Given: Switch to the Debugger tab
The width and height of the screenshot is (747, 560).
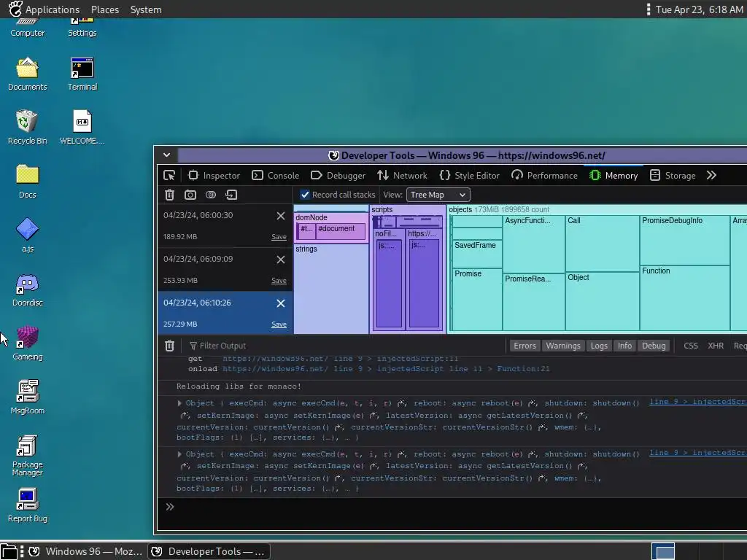Looking at the screenshot, I should [x=338, y=175].
